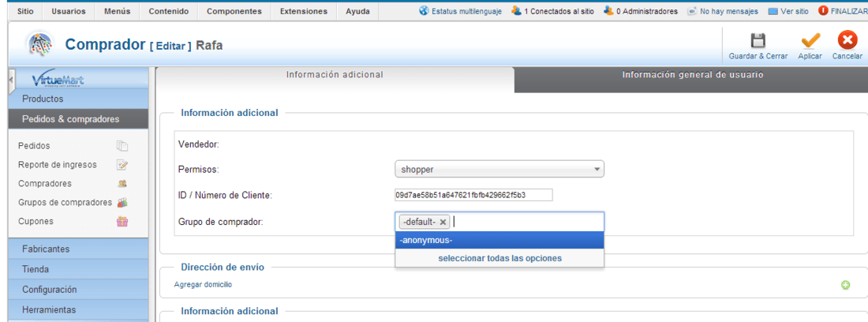Open Pedidos in the sidebar
Image resolution: width=868 pixels, height=322 pixels.
pyautogui.click(x=34, y=146)
